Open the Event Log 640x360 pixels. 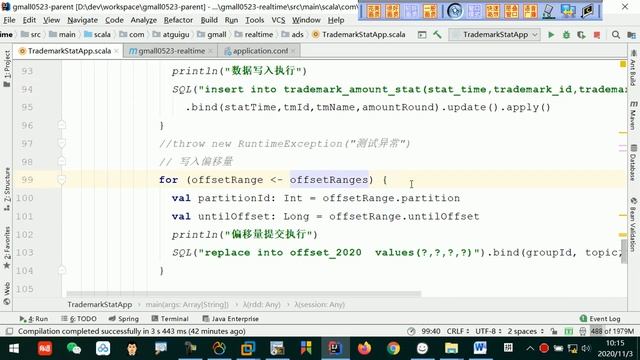click(600, 319)
